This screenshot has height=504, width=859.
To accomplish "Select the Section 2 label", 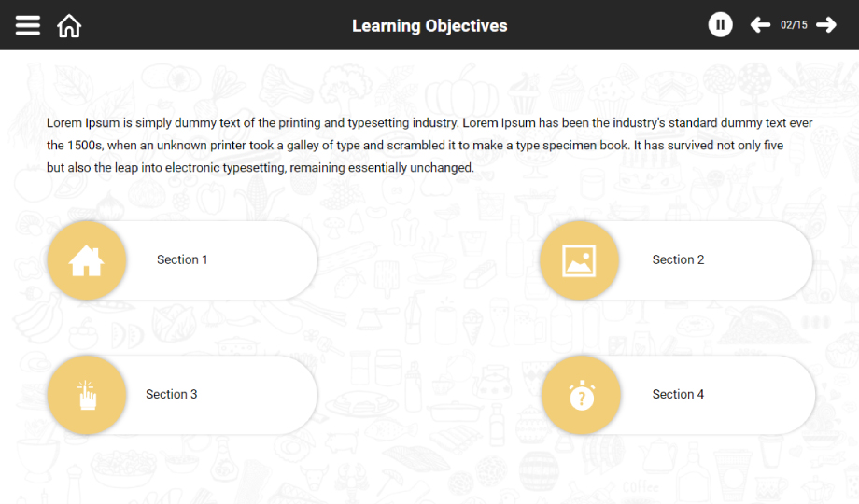I will pos(678,259).
